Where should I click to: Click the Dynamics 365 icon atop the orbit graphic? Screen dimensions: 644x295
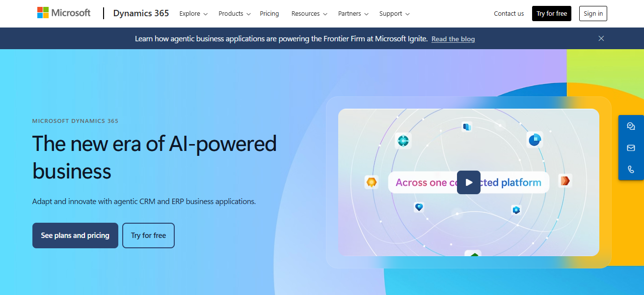click(x=466, y=127)
